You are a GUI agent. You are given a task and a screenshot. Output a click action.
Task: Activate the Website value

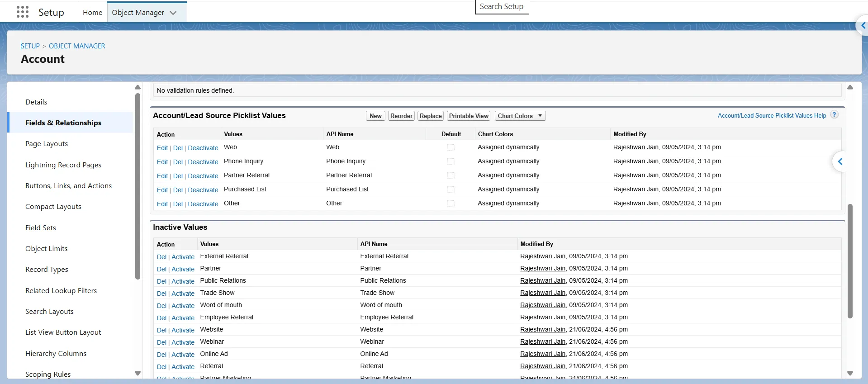(x=183, y=330)
